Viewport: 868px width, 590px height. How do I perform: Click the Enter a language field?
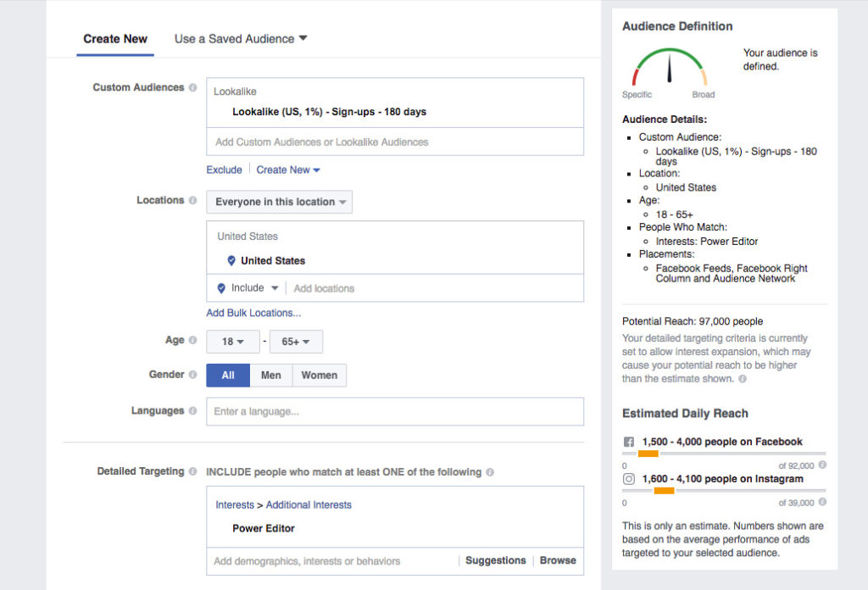[x=395, y=411]
